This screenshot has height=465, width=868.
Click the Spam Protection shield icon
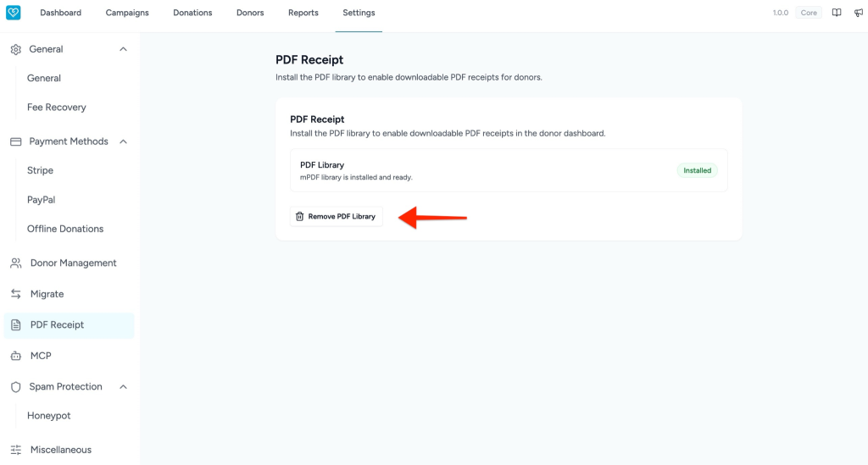15,387
